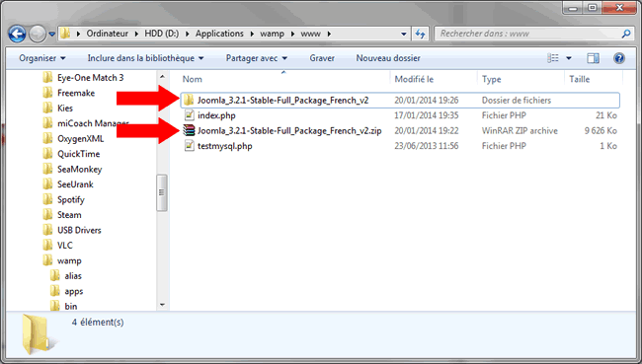
Task: Select Applications in the address path
Action: (219, 34)
